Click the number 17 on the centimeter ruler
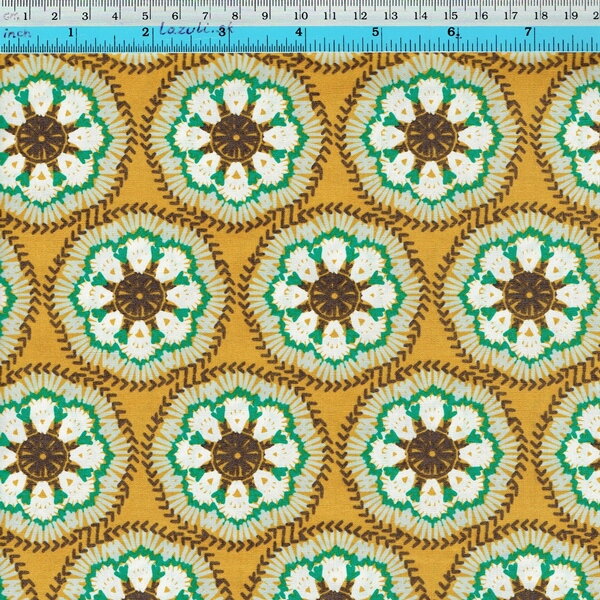 click(511, 16)
